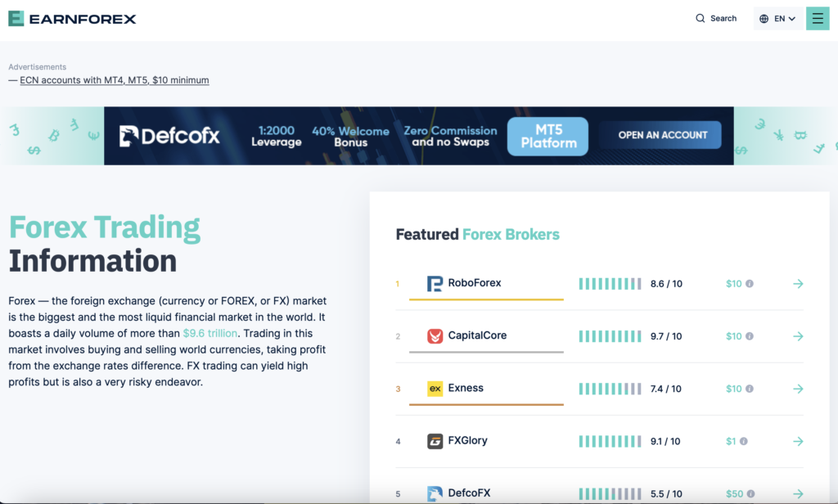The image size is (838, 504).
Task: Click the 40% Welcome Bonus banner text
Action: pos(350,137)
